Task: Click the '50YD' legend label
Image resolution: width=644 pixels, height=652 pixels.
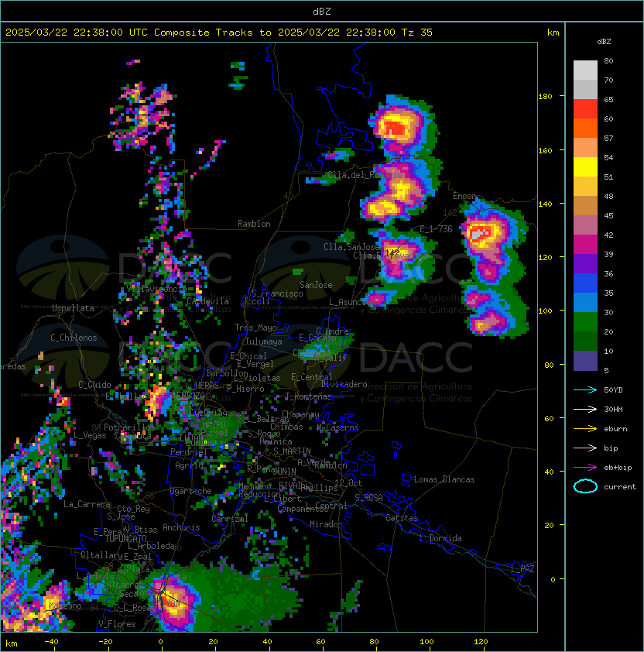Action: pyautogui.click(x=613, y=390)
